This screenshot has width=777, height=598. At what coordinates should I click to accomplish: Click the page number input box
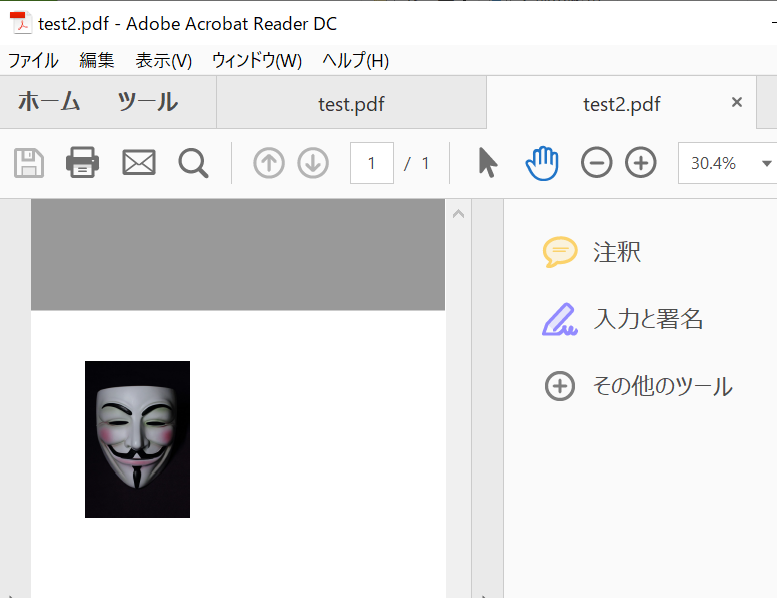372,163
